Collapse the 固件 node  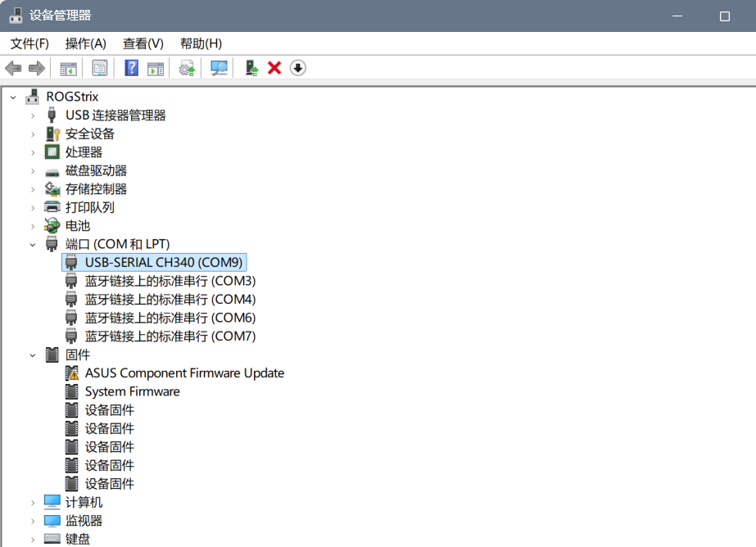(33, 355)
